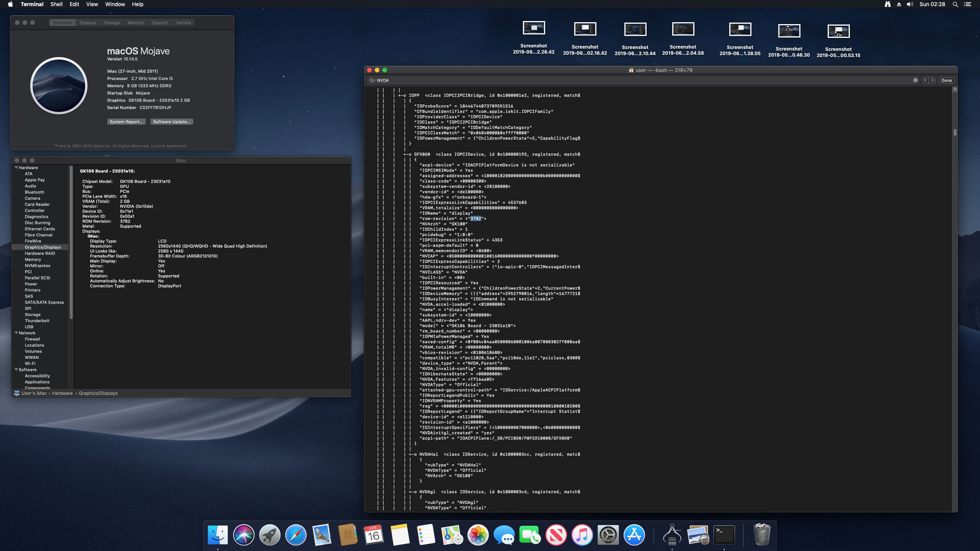
Task: Open the Shell menu
Action: point(56,4)
